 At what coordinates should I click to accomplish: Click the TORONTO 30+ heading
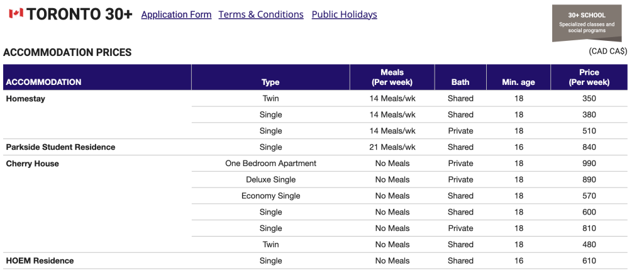pos(80,14)
